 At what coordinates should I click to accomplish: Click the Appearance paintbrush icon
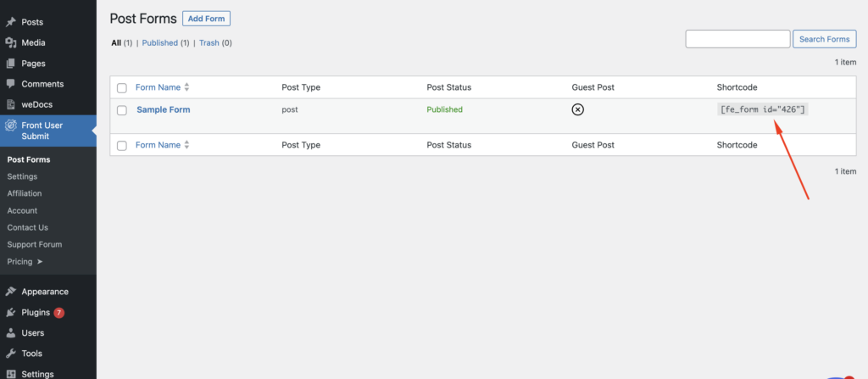point(10,292)
